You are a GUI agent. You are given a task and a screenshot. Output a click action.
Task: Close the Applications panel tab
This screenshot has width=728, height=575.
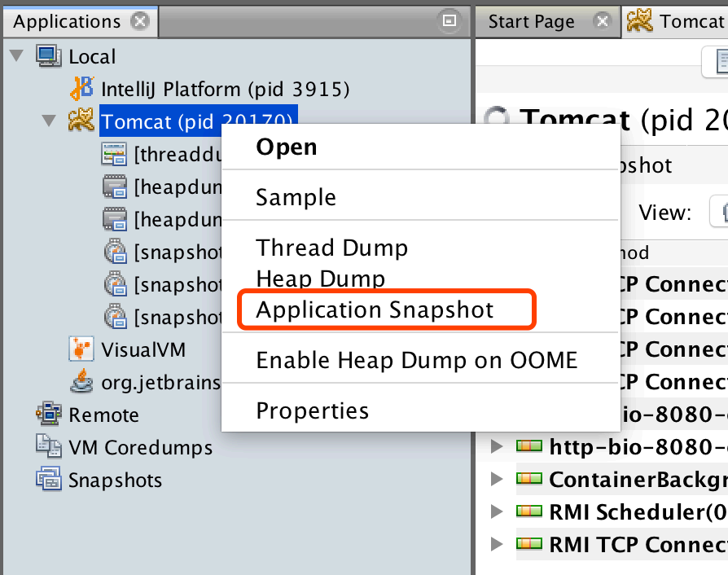[x=140, y=21]
